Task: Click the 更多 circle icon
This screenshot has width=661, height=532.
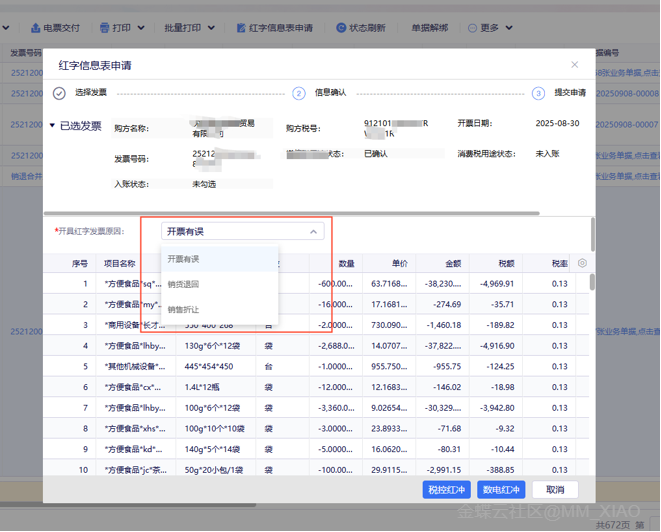Action: click(x=473, y=28)
